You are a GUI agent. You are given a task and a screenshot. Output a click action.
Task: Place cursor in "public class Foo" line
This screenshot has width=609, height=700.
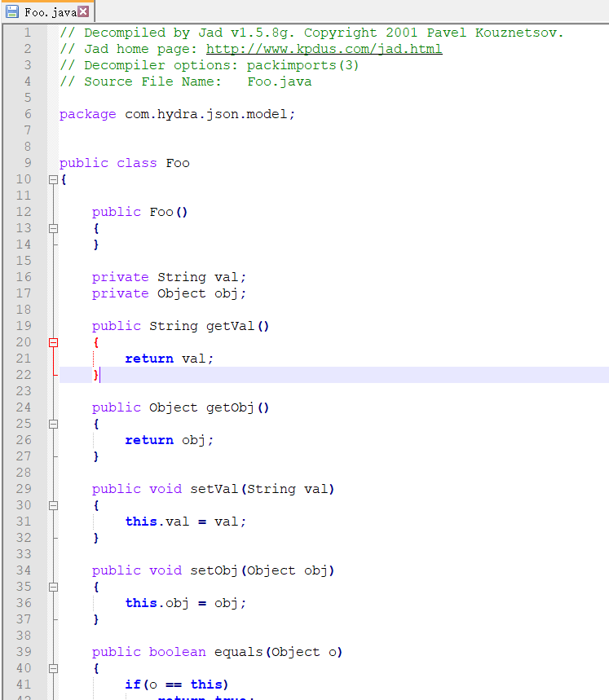point(124,163)
